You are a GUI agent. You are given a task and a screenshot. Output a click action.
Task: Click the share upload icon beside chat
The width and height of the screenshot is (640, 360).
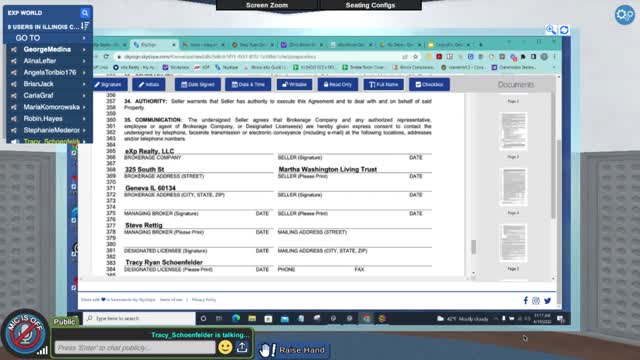coord(242,347)
